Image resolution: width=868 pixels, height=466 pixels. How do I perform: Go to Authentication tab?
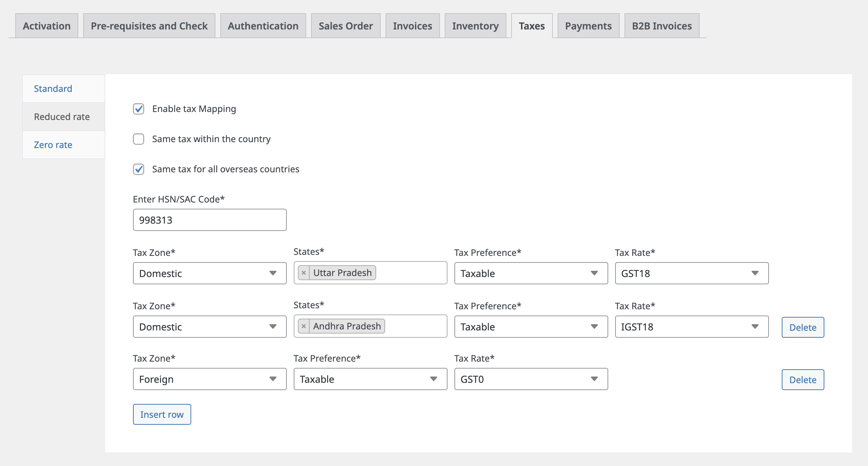click(x=263, y=26)
